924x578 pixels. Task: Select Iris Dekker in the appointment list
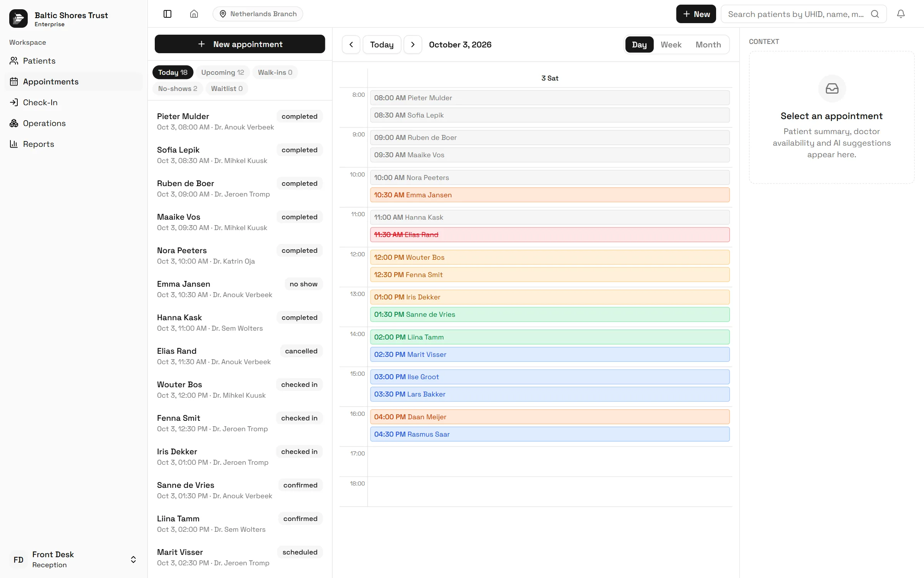point(240,457)
